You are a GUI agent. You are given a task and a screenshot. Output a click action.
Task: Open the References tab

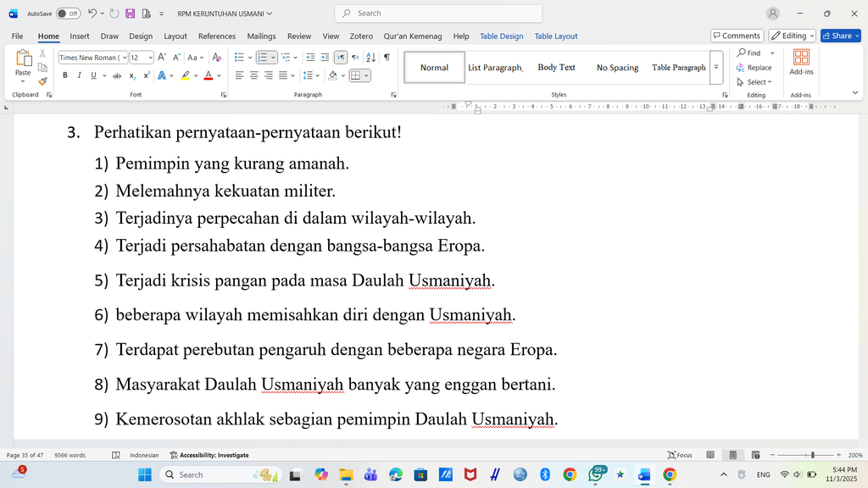pos(216,36)
